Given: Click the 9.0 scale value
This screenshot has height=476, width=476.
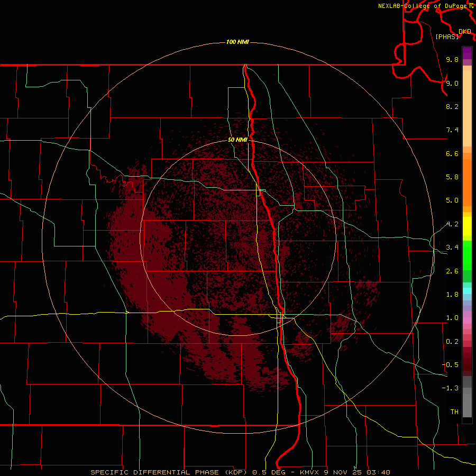Looking at the screenshot, I should point(452,83).
